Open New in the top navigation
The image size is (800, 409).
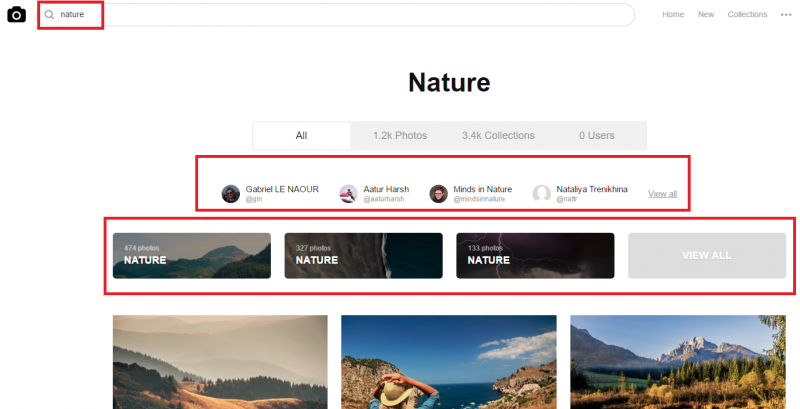[706, 15]
